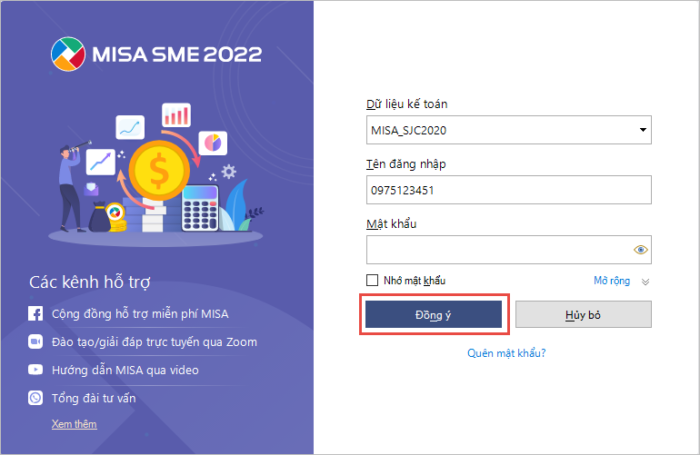Open "Cộng đồng hỗ trợ miễn phí MISA"
The height and width of the screenshot is (455, 700).
tap(140, 314)
